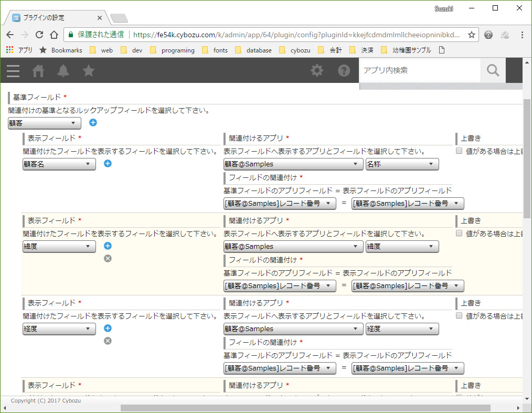The height and width of the screenshot is (413, 532).
Task: Open the Chrome three-dot menu
Action: 522,35
